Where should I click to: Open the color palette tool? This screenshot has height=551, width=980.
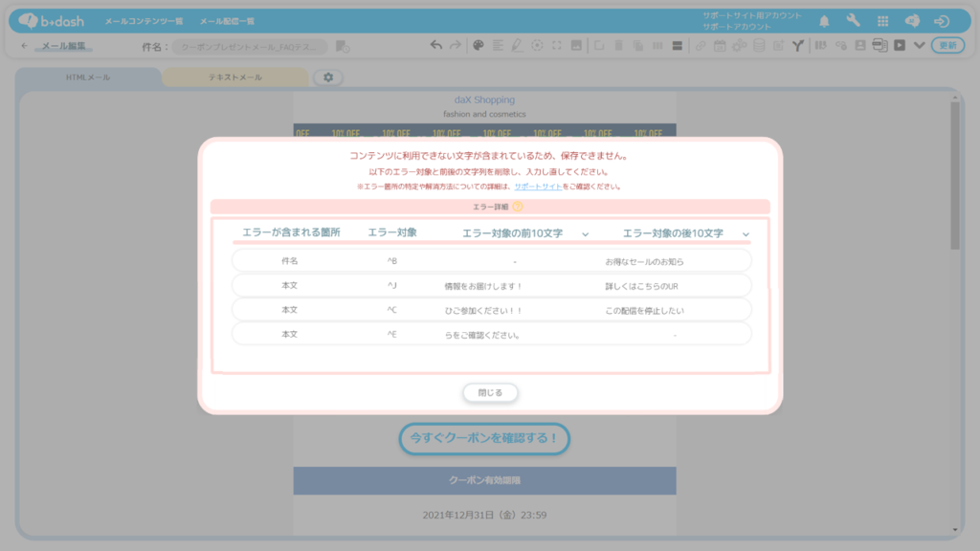pyautogui.click(x=479, y=45)
